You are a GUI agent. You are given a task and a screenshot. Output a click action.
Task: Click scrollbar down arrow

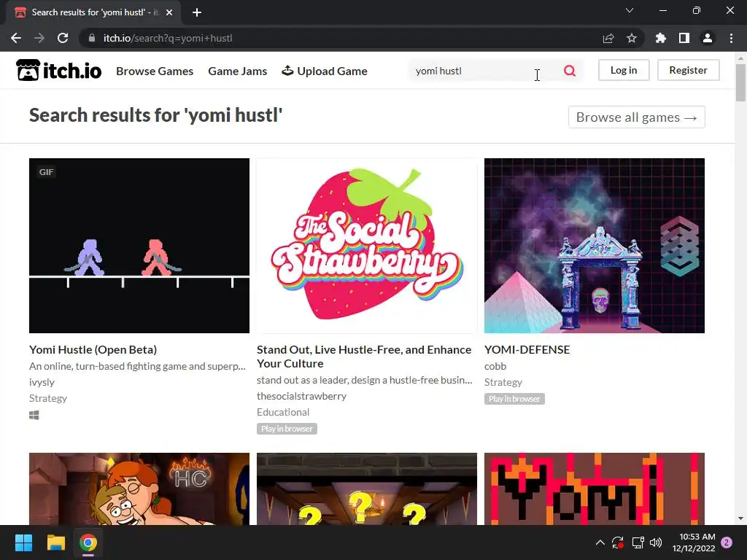pyautogui.click(x=740, y=518)
